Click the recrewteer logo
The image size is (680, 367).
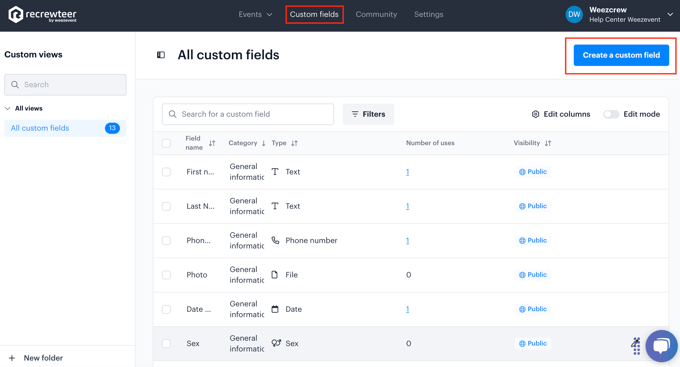click(x=42, y=14)
